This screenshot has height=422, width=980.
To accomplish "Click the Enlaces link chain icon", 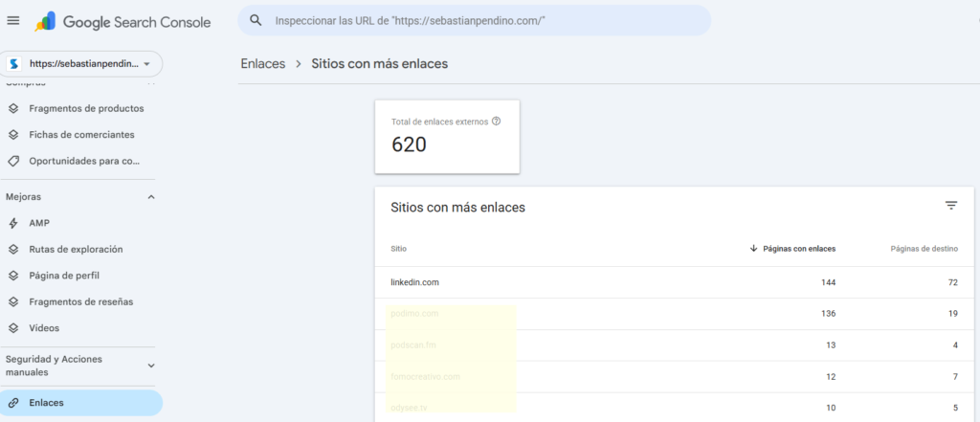I will coord(13,403).
